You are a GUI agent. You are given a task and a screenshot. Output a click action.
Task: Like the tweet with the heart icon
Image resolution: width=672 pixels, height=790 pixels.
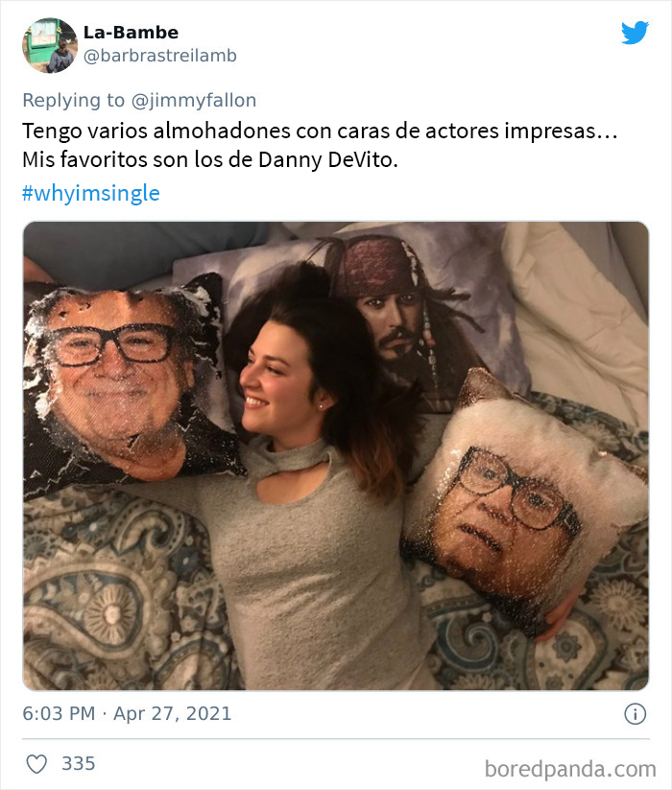36,764
